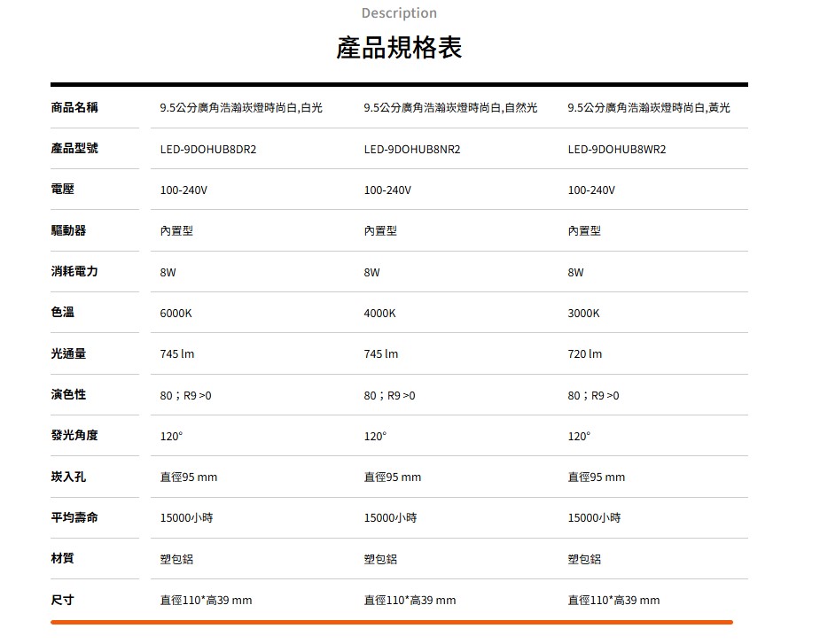The image size is (820, 644).
Task: Click the 尺寸 row label
Action: pos(63,600)
